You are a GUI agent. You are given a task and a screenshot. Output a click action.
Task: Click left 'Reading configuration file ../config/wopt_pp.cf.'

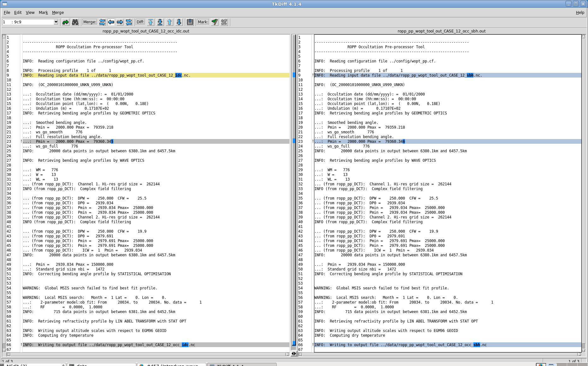(x=91, y=61)
